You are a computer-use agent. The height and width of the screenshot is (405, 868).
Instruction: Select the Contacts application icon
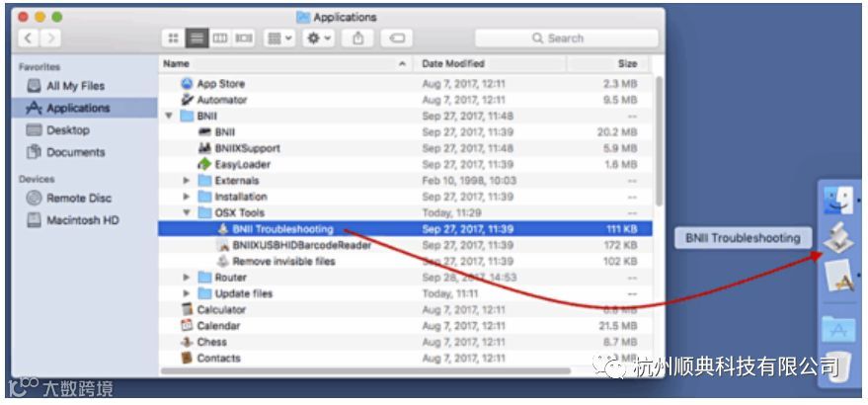[188, 358]
